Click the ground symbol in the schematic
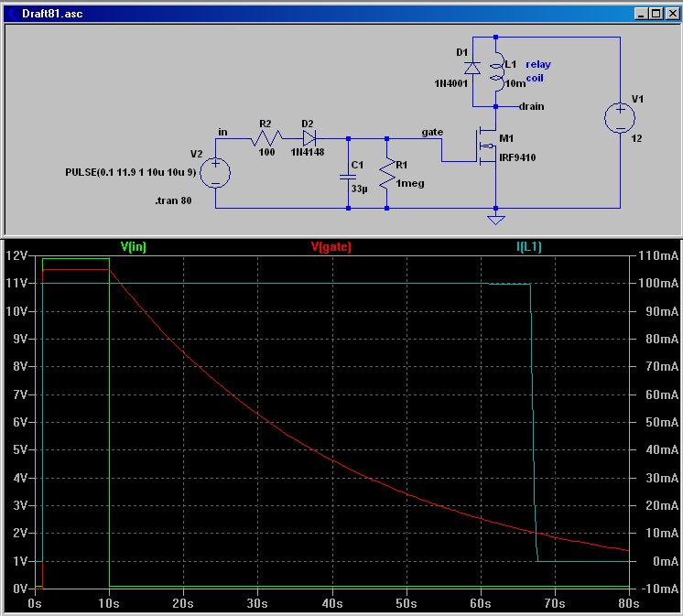This screenshot has width=683, height=616. point(495,220)
